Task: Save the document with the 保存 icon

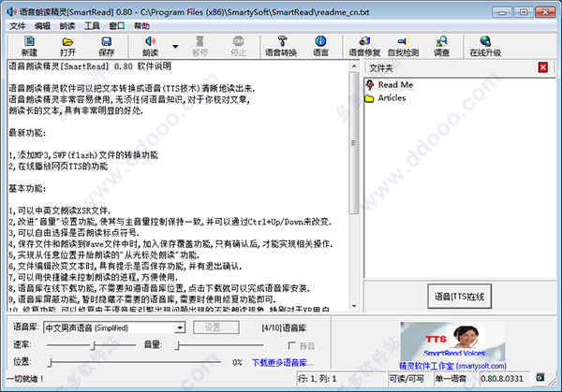Action: 107,46
